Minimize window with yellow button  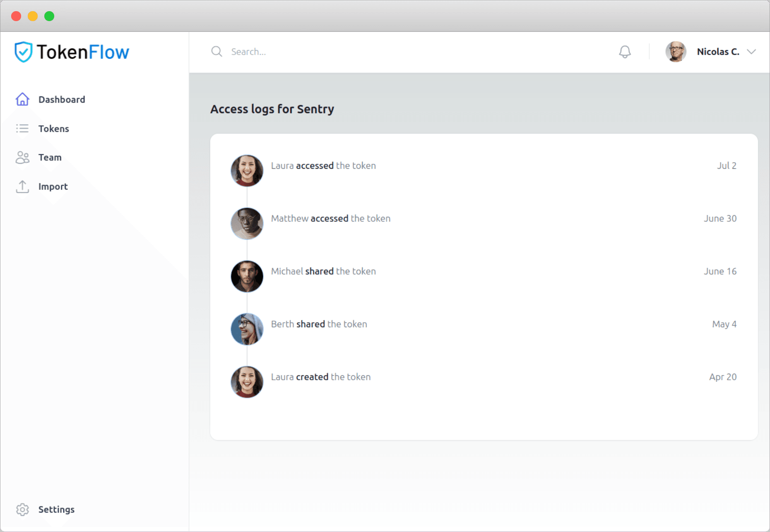click(x=33, y=16)
